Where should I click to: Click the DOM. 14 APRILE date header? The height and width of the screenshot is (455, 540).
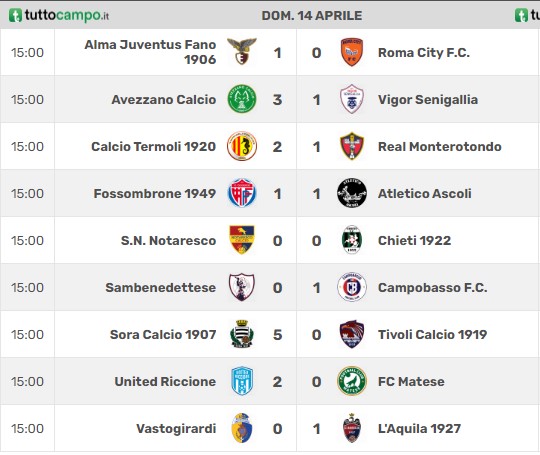[312, 15]
